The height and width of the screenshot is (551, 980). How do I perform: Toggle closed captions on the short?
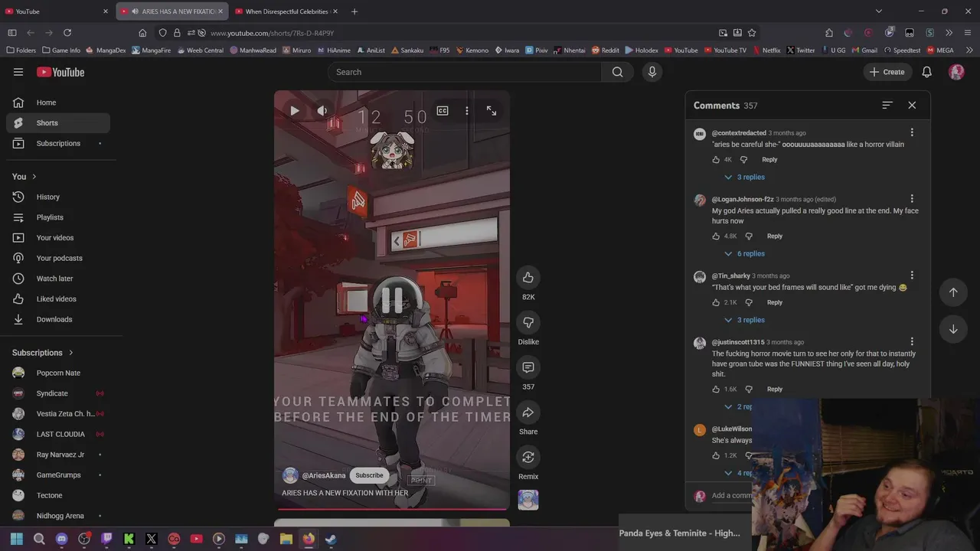coord(443,111)
